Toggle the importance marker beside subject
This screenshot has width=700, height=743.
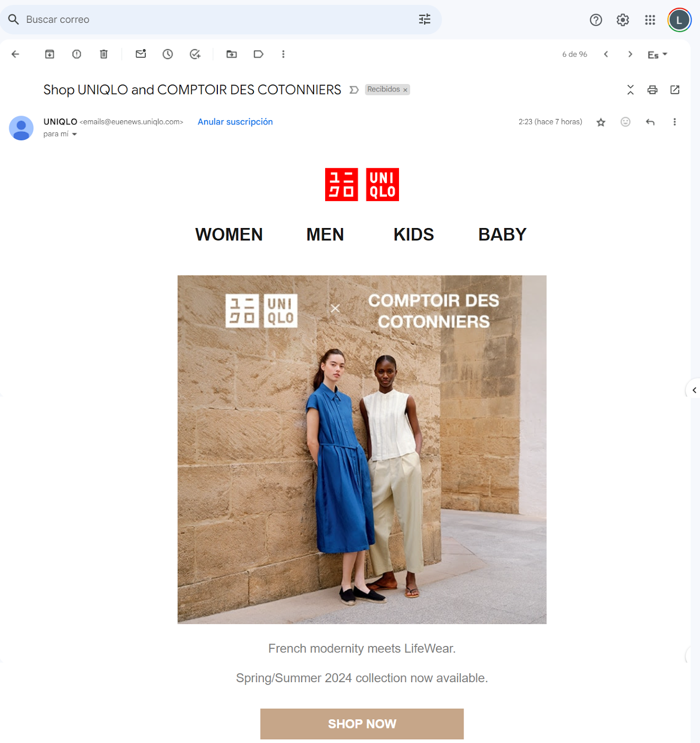coord(354,90)
